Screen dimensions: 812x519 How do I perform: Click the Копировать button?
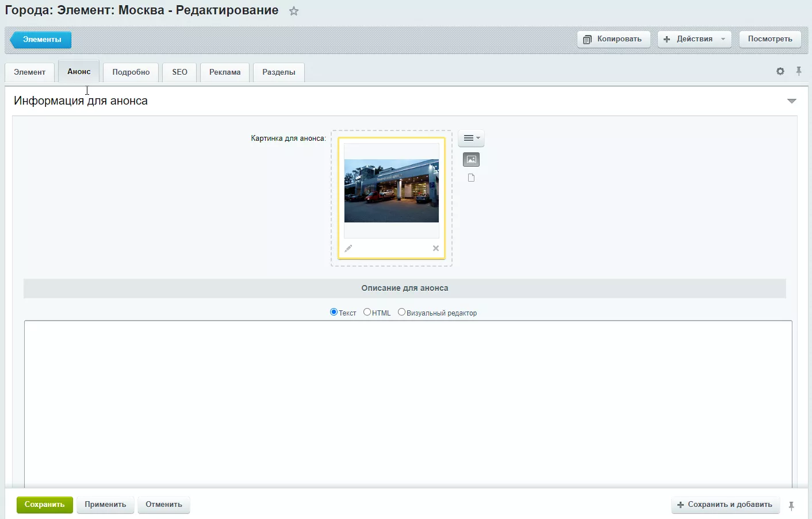(x=614, y=39)
